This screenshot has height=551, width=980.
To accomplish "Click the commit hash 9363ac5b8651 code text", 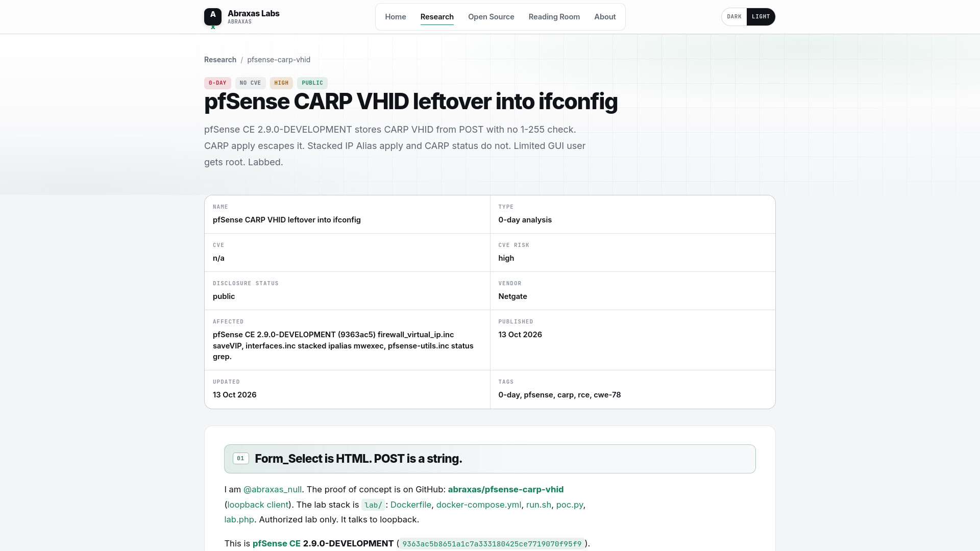I will click(492, 544).
